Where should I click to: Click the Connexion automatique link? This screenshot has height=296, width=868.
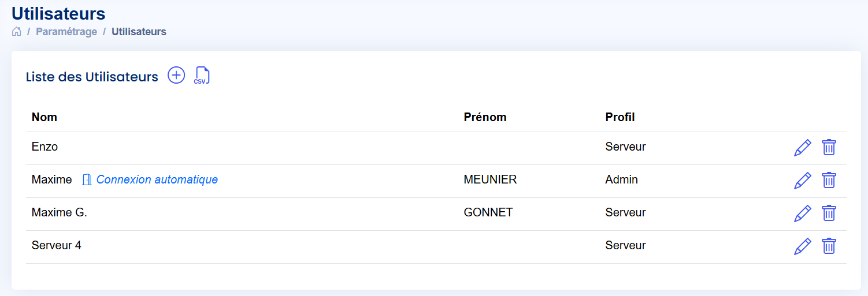157,179
